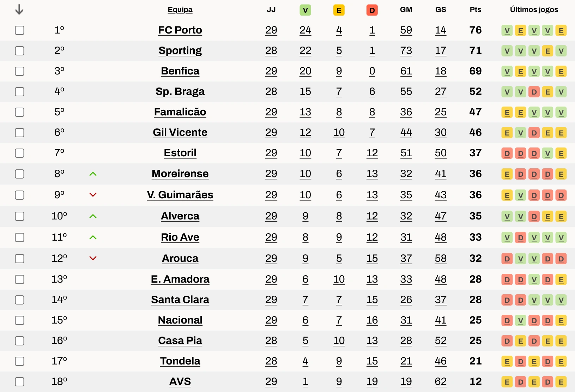Open the Famalicão team page
The width and height of the screenshot is (575, 392).
(x=180, y=112)
